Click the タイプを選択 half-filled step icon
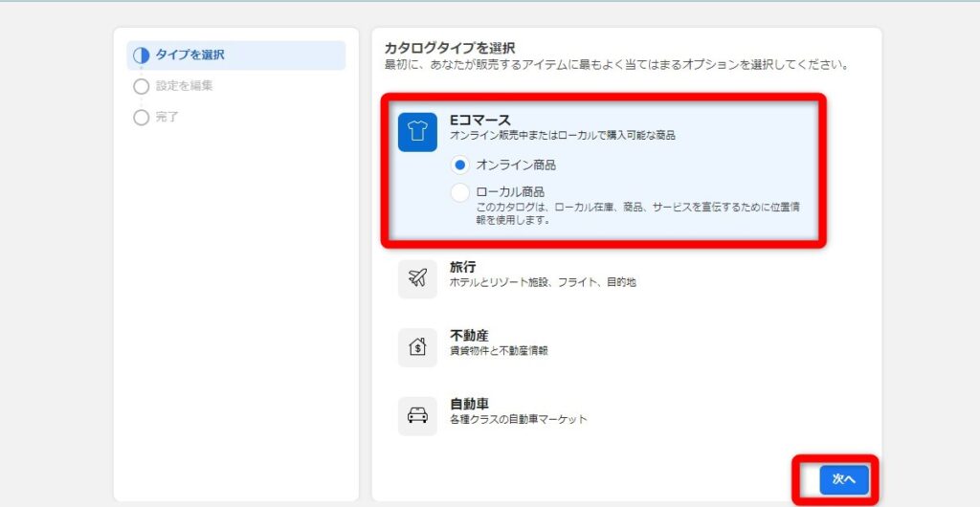The height and width of the screenshot is (507, 980). coord(142,55)
